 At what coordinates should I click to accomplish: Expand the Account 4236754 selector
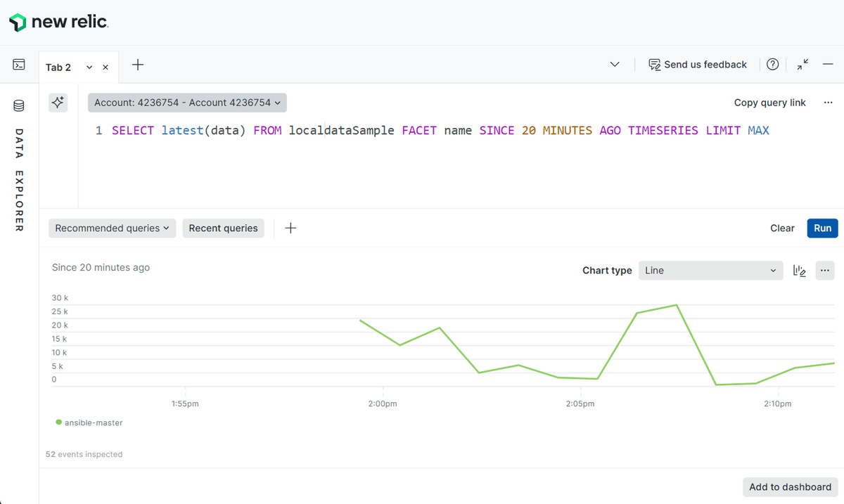(186, 102)
